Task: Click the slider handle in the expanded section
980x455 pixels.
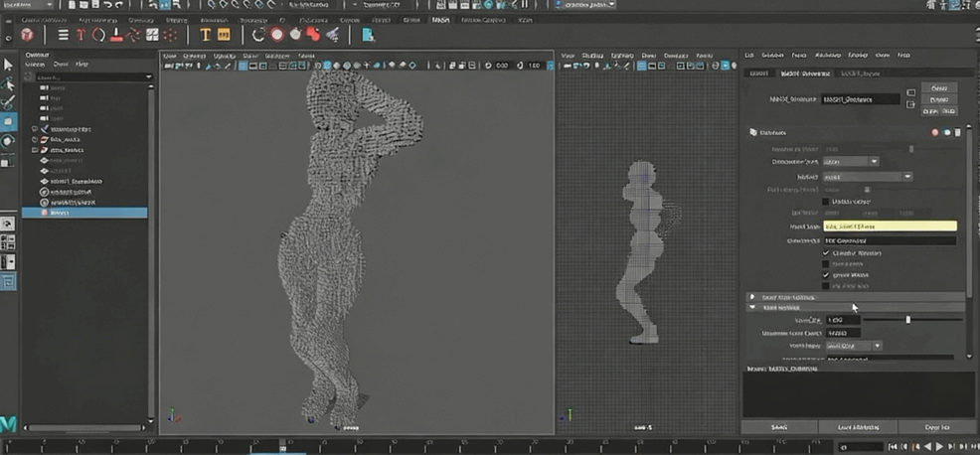Action: (x=907, y=320)
